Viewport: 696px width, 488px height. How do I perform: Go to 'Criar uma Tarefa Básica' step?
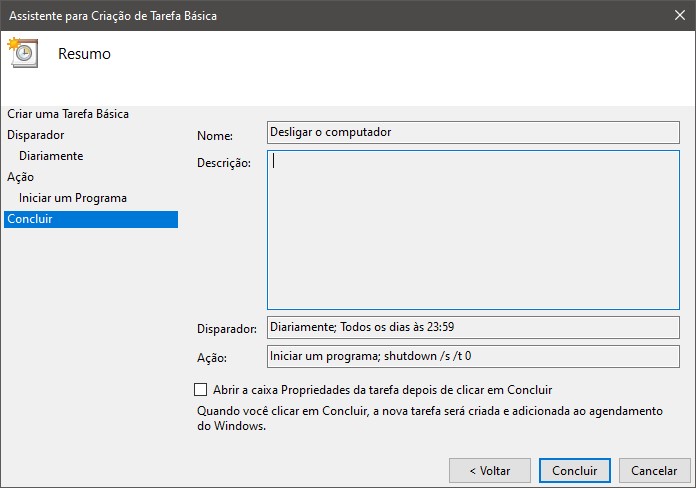click(x=68, y=114)
